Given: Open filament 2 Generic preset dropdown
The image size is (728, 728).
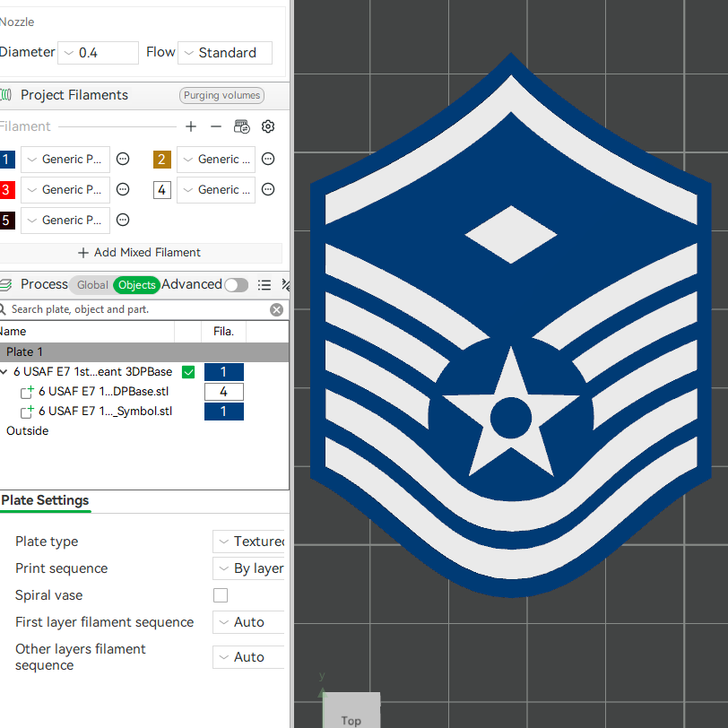Looking at the screenshot, I should tap(216, 160).
